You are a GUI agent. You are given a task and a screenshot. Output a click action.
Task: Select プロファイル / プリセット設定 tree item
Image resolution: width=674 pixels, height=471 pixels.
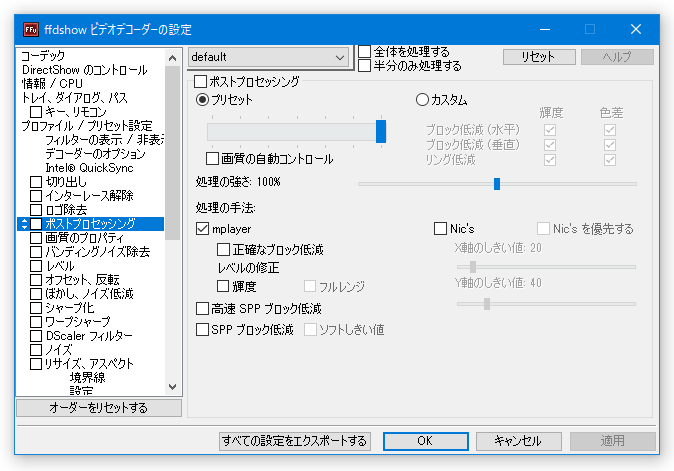click(x=87, y=125)
